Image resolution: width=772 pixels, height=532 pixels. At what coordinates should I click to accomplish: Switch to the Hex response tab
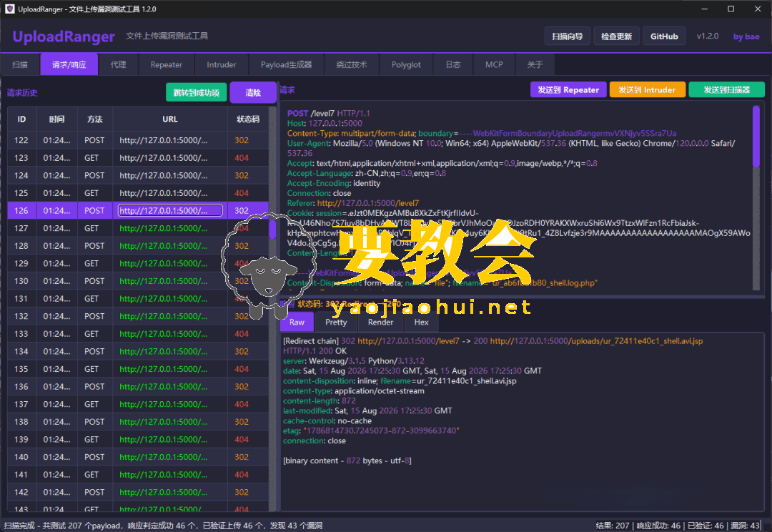pos(422,322)
